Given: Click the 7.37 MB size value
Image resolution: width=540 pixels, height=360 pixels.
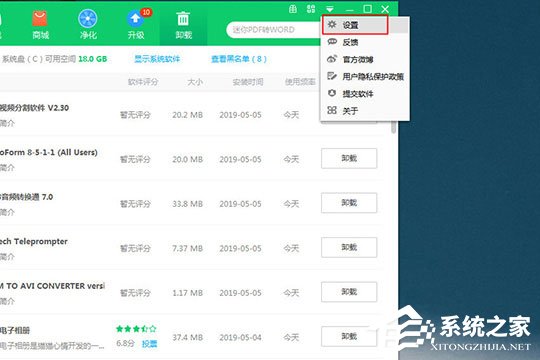Looking at the screenshot, I should (x=188, y=248).
